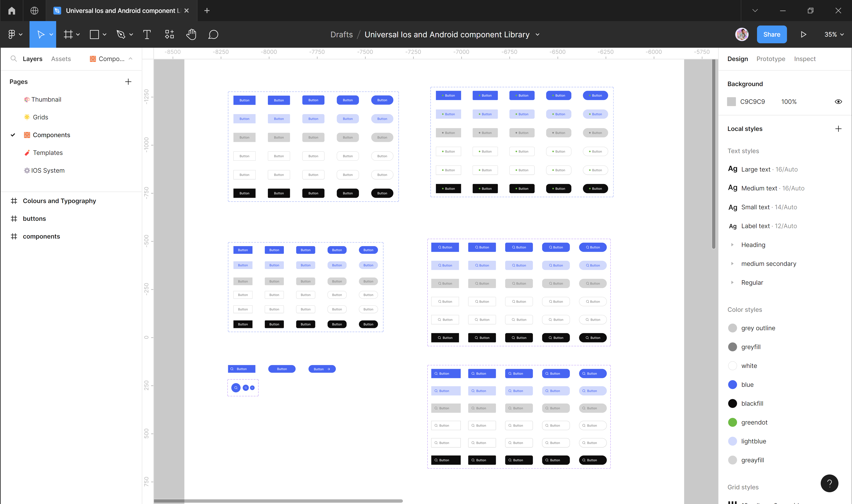The width and height of the screenshot is (852, 504).
Task: Open the Frame tool dropdown arrow
Action: (78, 34)
